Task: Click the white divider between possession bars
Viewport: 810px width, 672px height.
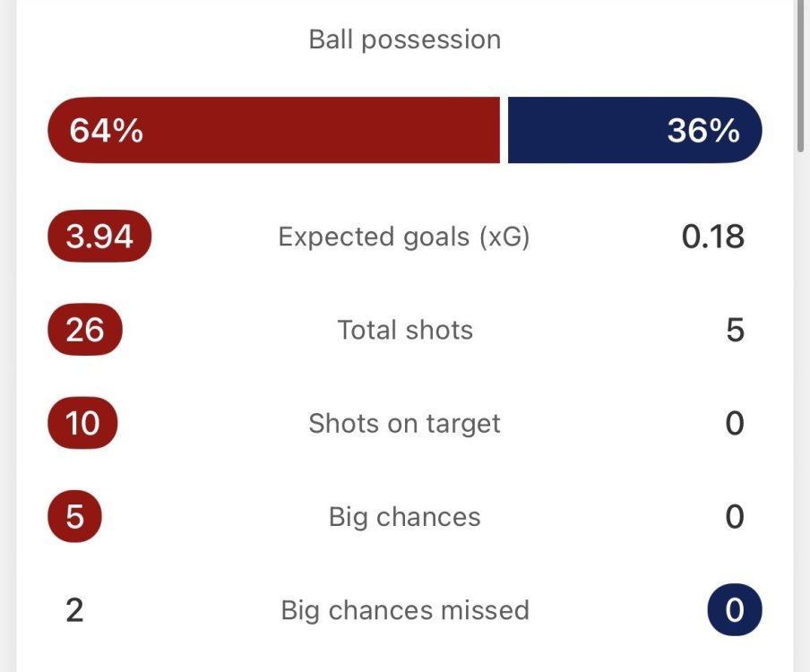Action: tap(504, 130)
